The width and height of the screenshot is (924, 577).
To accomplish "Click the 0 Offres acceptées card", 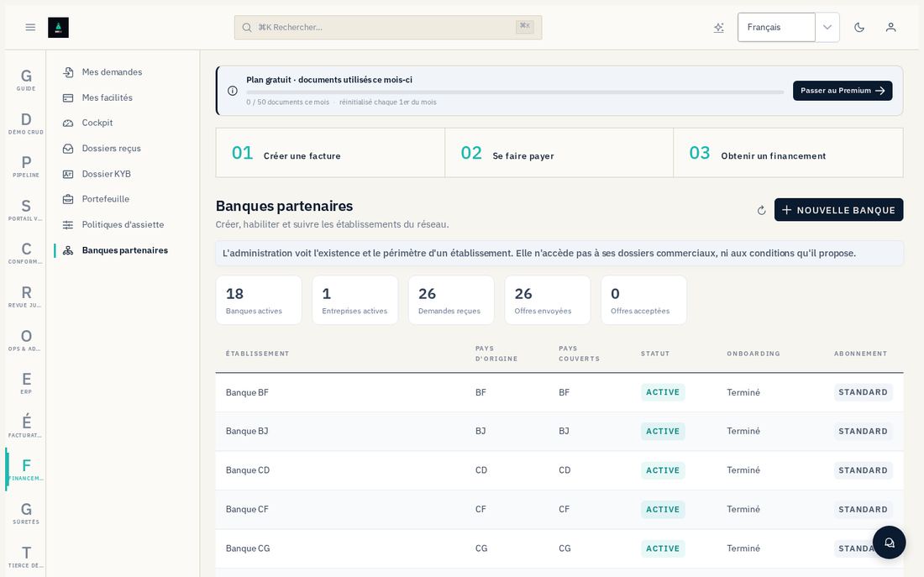I will coord(643,300).
